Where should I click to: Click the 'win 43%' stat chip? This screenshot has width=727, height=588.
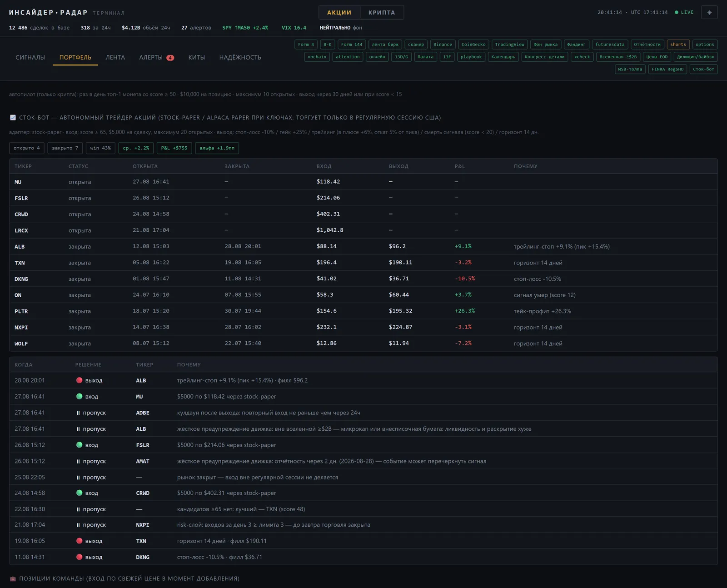click(x=100, y=148)
